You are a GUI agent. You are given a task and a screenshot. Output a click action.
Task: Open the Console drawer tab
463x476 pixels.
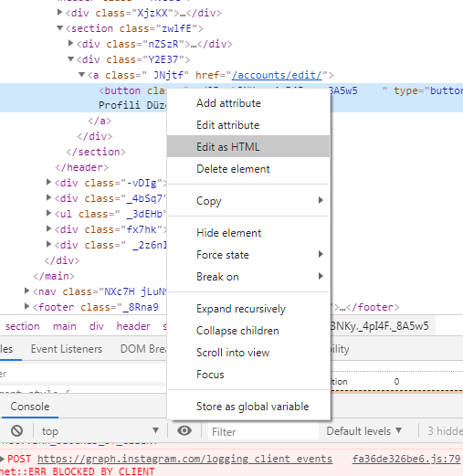(30, 407)
